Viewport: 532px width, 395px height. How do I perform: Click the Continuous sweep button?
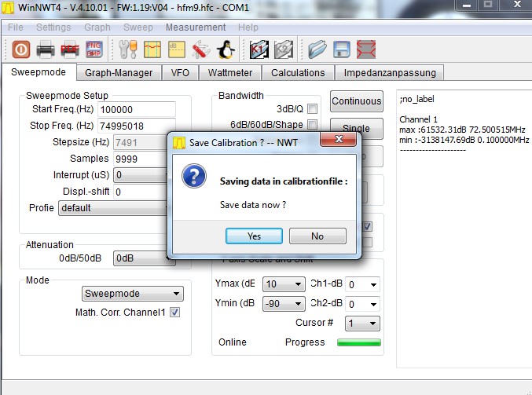click(x=357, y=101)
